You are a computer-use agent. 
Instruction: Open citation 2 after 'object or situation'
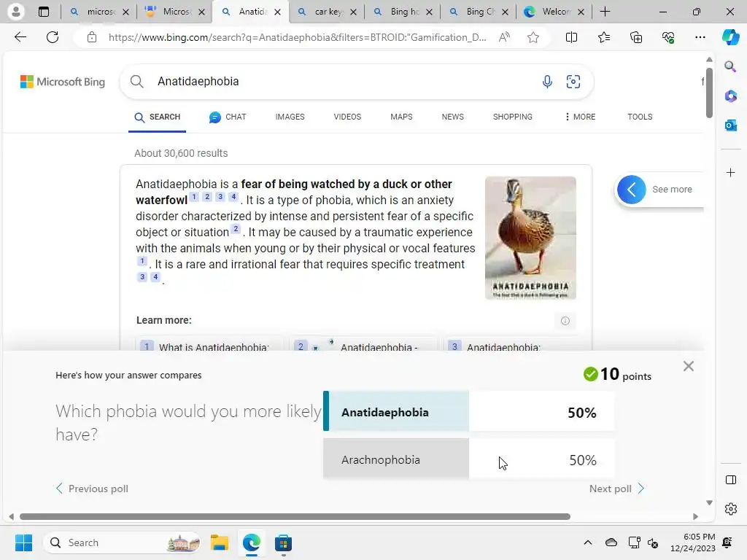pos(236,229)
